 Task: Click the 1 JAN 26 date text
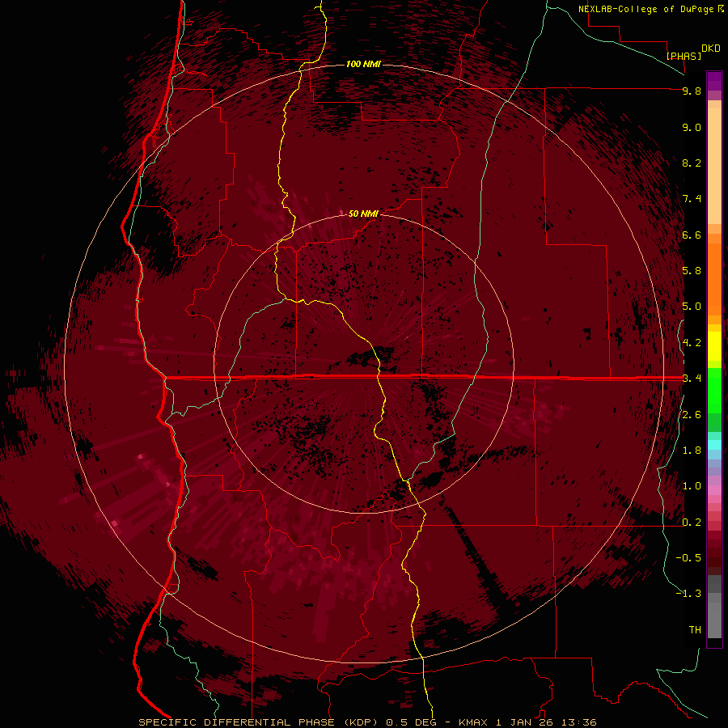point(525,722)
